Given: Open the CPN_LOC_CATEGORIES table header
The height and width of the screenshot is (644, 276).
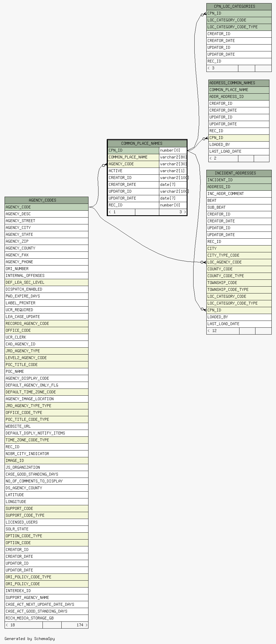Looking at the screenshot, I should click(x=234, y=6).
